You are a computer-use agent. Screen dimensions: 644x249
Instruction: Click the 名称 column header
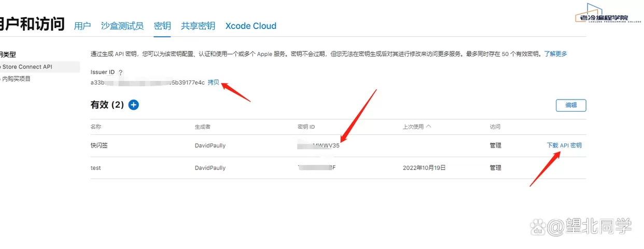click(x=96, y=127)
